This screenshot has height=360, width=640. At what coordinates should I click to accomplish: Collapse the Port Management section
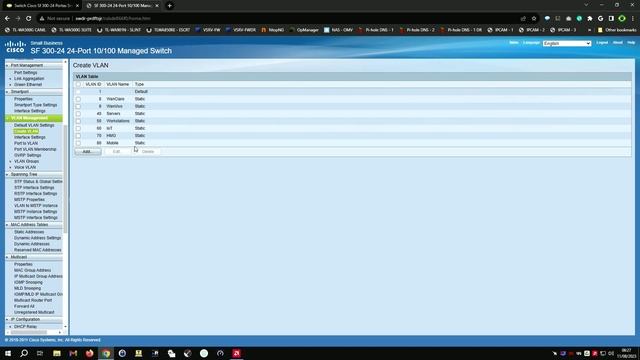tap(7, 65)
